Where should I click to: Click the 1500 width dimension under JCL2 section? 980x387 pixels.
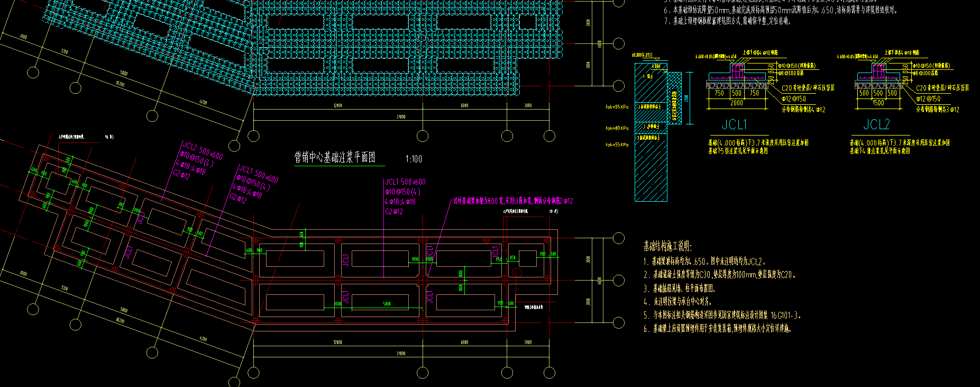coord(878,103)
